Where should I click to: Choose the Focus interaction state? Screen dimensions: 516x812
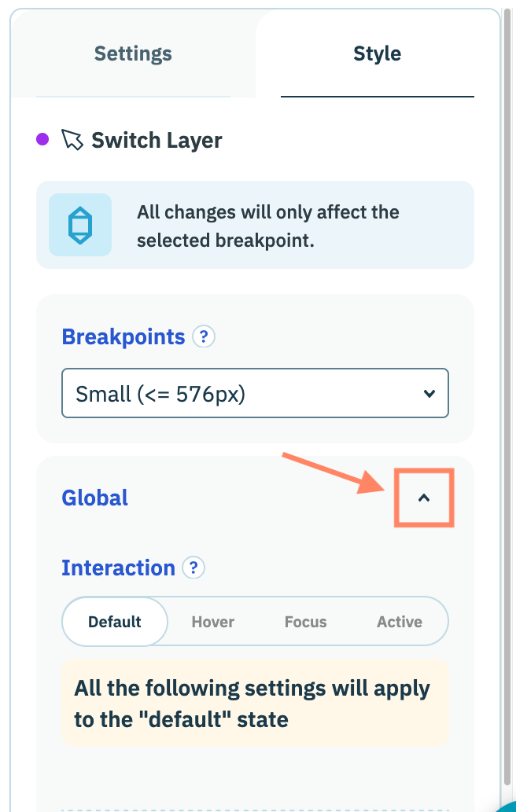pos(305,622)
